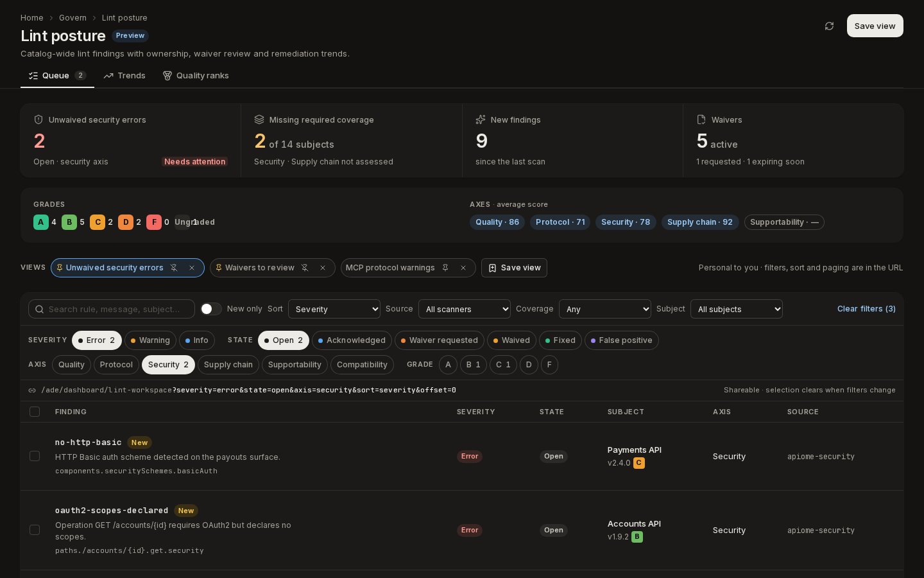Toggle the False positive state filter
The width and height of the screenshot is (924, 578).
point(622,340)
